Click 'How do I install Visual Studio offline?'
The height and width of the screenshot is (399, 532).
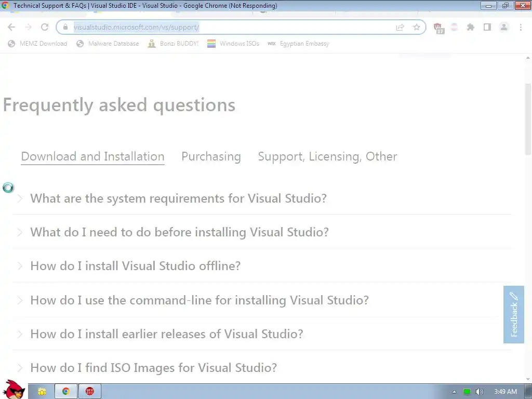pos(136,266)
